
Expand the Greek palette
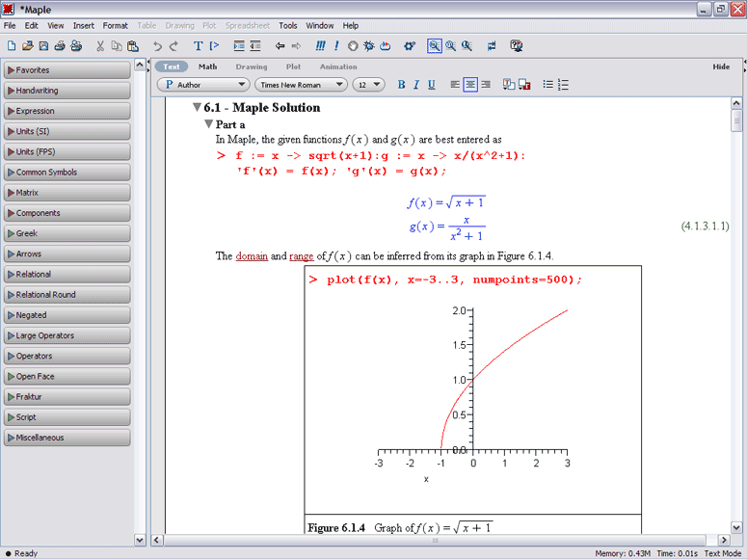pyautogui.click(x=67, y=233)
